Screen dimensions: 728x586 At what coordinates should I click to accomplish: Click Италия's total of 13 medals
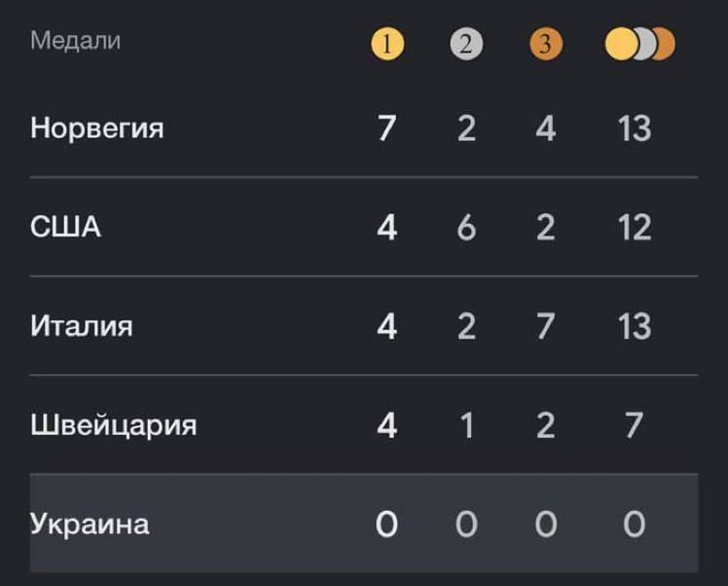point(634,325)
